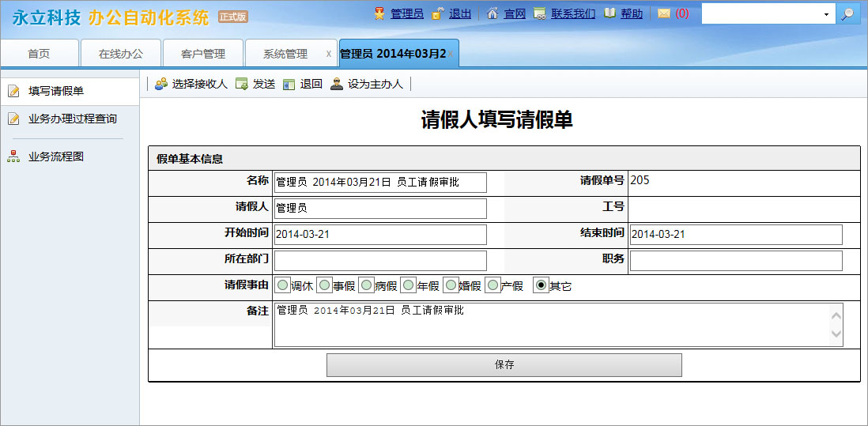868x426 pixels.
Task: Switch to the 客户管理 tab
Action: pos(202,54)
